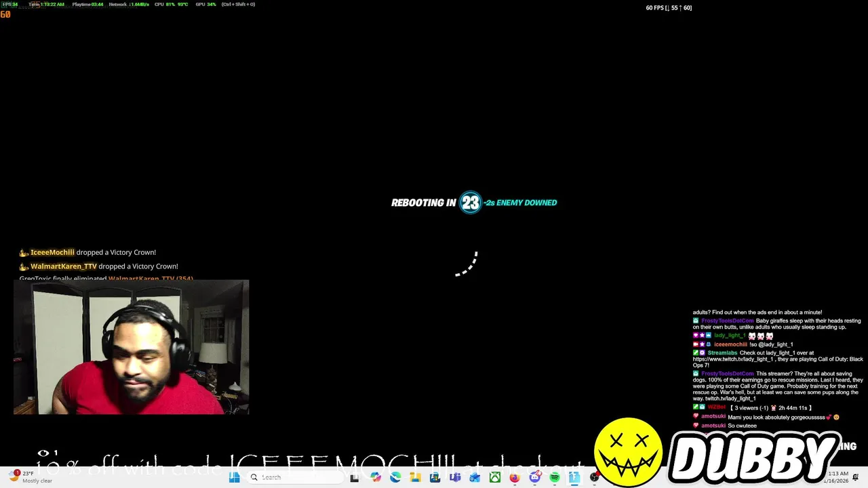Open the notification bell in the system tray
The height and width of the screenshot is (488, 868).
tap(856, 477)
